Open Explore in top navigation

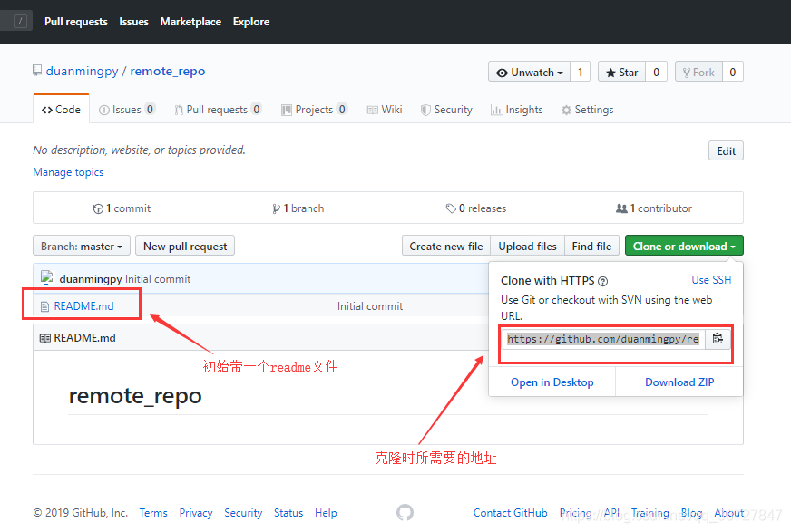coord(250,22)
